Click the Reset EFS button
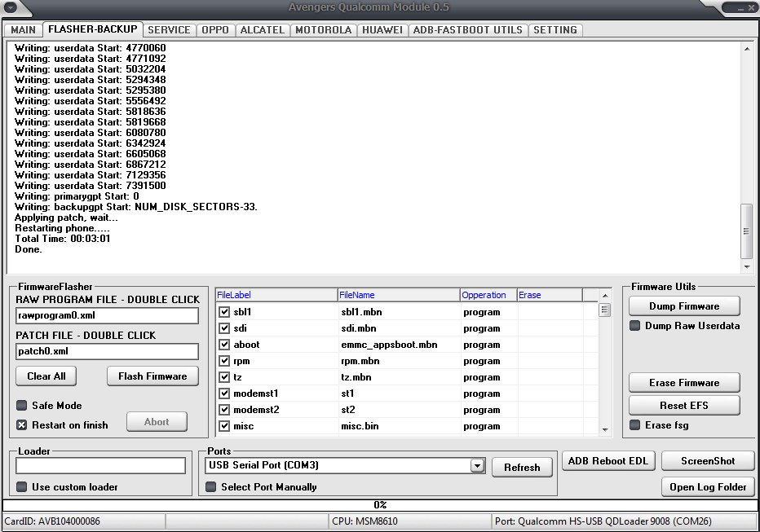The height and width of the screenshot is (532, 760). [684, 405]
